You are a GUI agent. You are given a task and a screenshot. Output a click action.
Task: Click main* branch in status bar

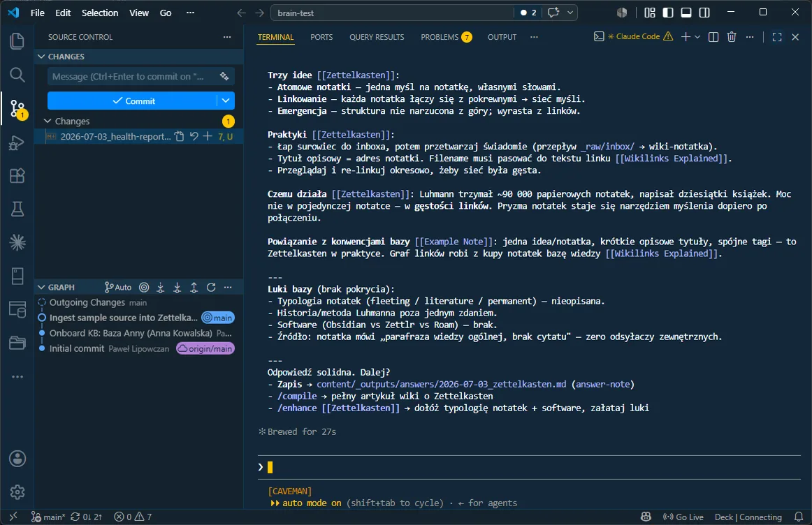pyautogui.click(x=48, y=517)
